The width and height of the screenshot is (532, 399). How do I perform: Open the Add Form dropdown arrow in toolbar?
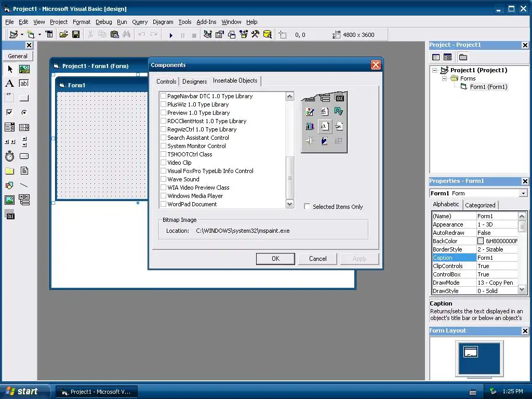coord(39,34)
